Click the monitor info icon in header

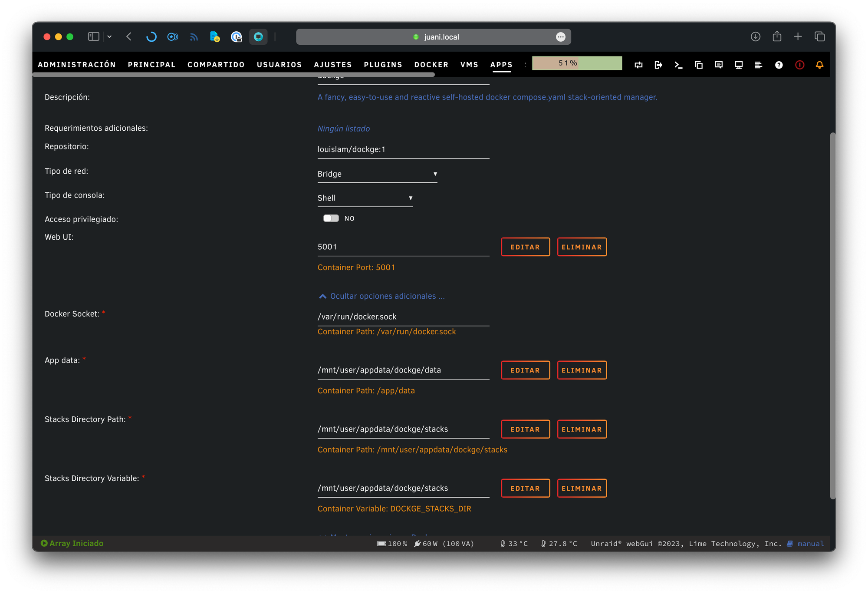point(739,65)
